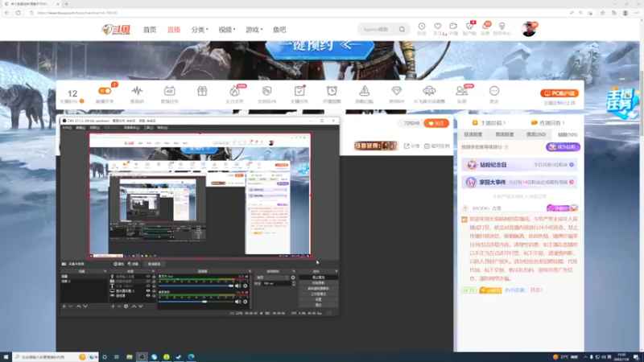Add a new source with plus in OBS
The height and width of the screenshot is (362, 644).
(113, 306)
